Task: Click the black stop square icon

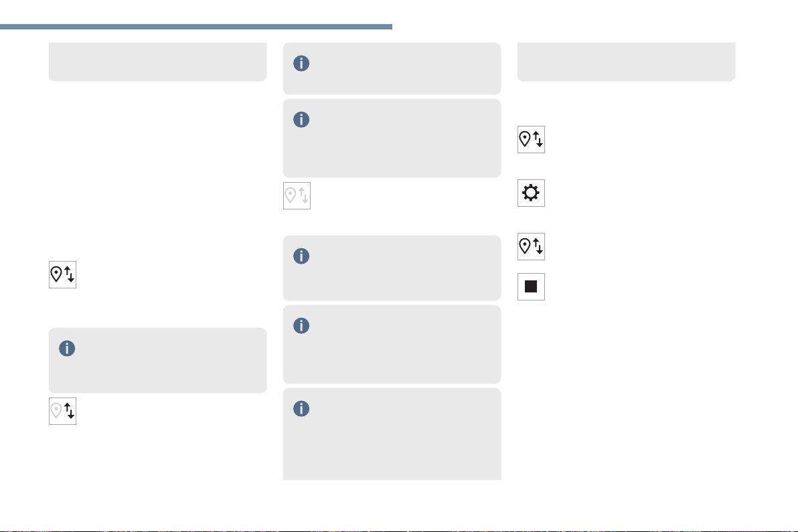Action: [531, 286]
